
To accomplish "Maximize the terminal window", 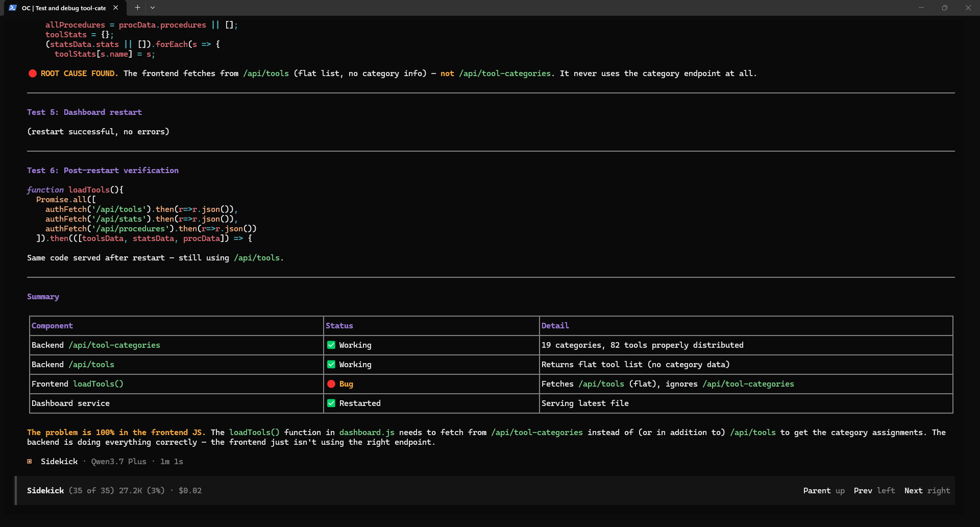I will pos(945,8).
